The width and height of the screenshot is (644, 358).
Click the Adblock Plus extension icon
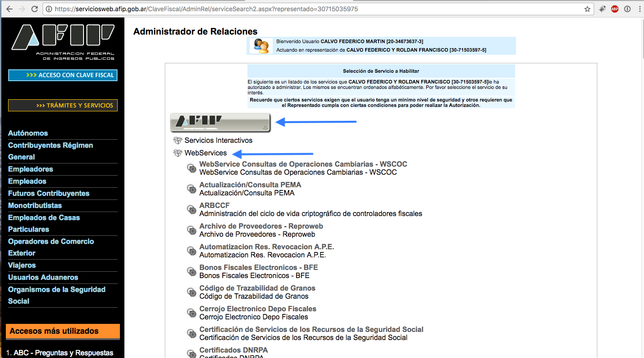(x=614, y=9)
